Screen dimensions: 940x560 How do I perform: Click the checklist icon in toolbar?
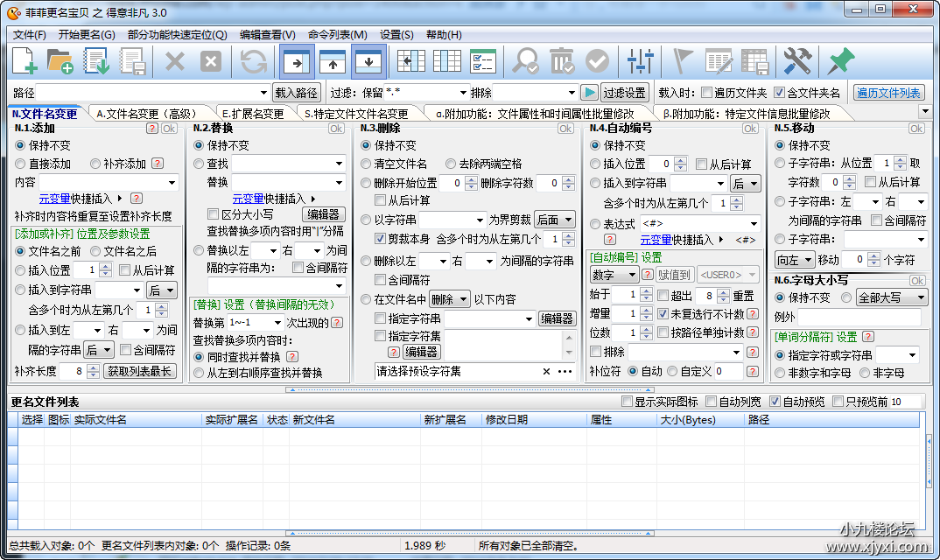[483, 61]
